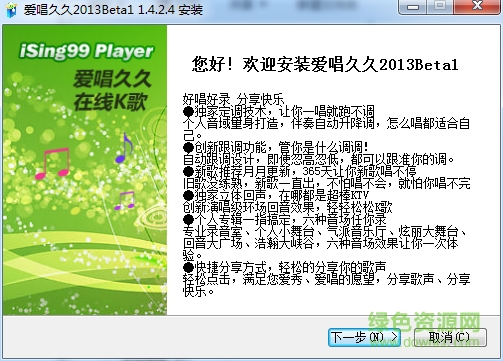Click the 快捷分享方式 bullet line
Screen dimensions: 503x361
pyautogui.click(x=284, y=267)
